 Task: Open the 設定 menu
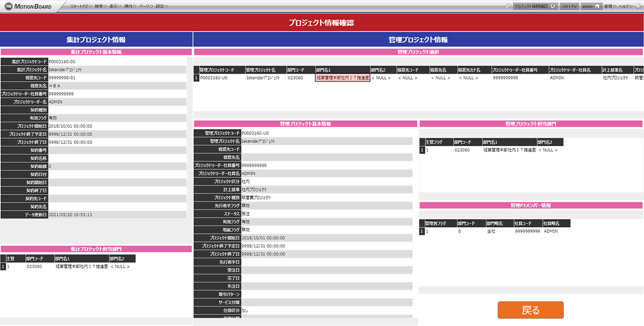tap(161, 6)
